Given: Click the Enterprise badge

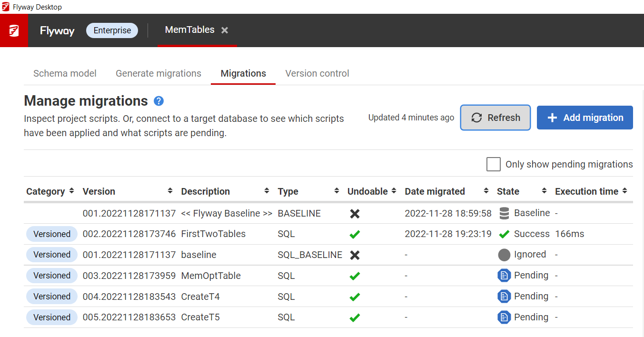Looking at the screenshot, I should (x=112, y=30).
